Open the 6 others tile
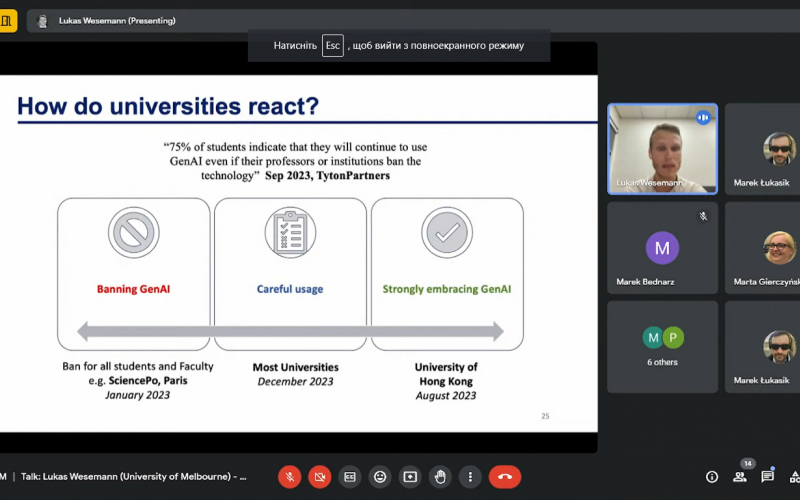800x500 pixels. click(662, 347)
